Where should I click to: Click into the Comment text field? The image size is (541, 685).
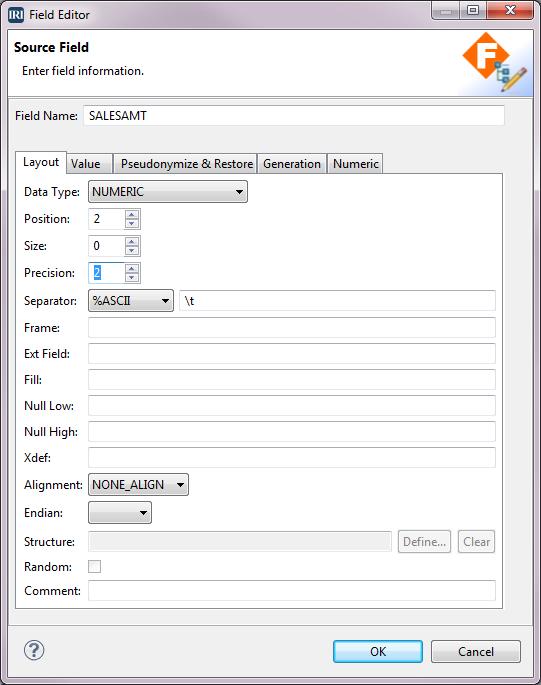[x=292, y=591]
